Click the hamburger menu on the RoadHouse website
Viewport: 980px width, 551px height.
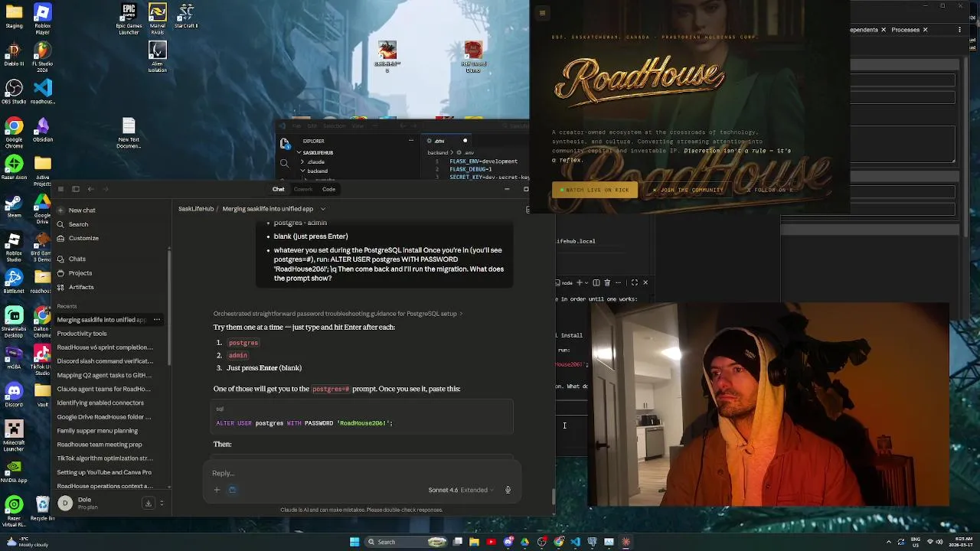point(542,12)
